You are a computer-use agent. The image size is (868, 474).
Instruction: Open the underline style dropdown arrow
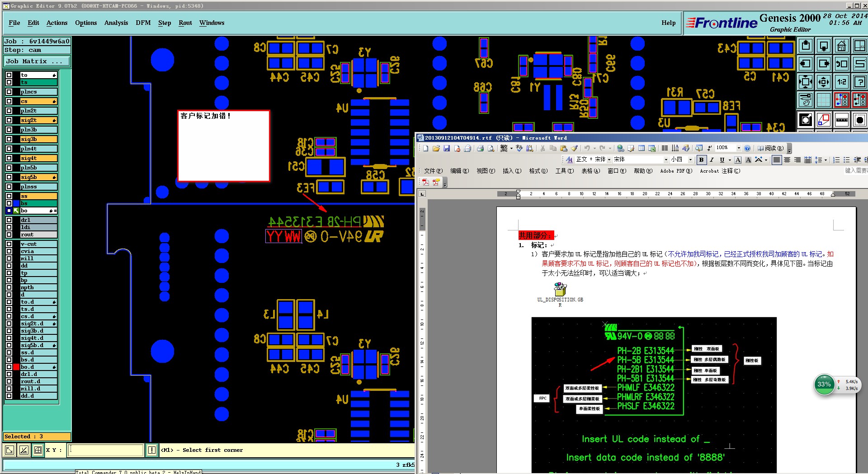pyautogui.click(x=729, y=160)
